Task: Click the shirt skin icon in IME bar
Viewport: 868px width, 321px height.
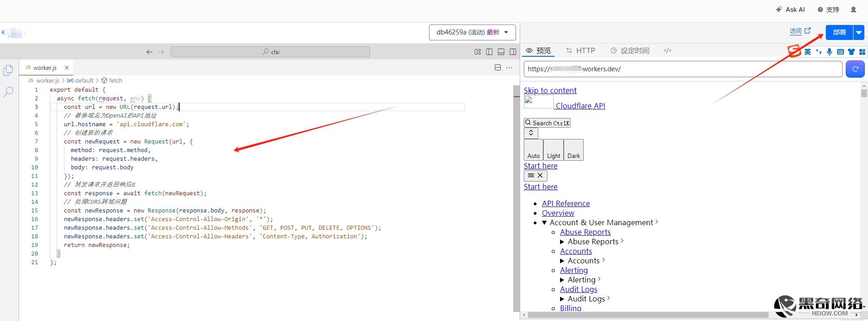Action: tap(851, 52)
